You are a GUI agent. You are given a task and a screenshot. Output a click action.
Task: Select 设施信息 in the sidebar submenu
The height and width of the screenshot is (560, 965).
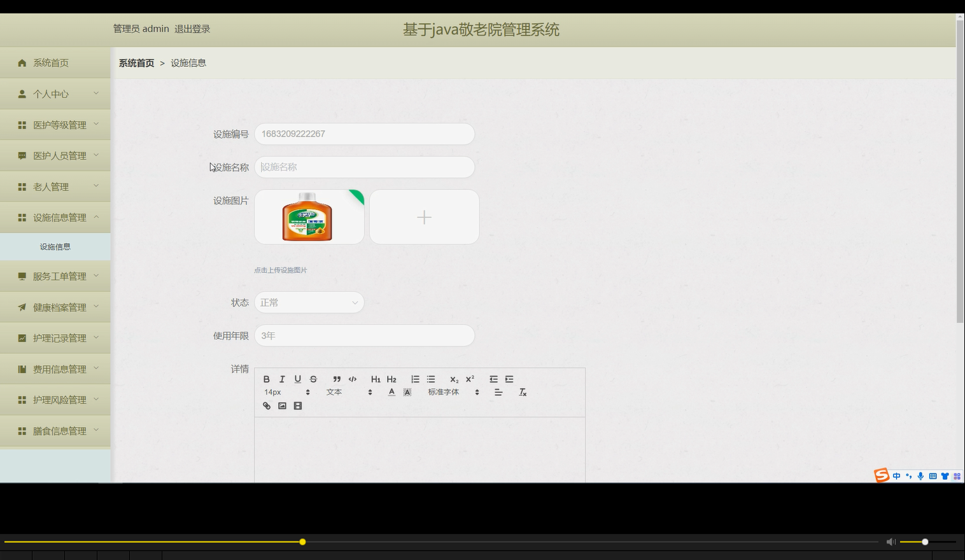click(55, 246)
